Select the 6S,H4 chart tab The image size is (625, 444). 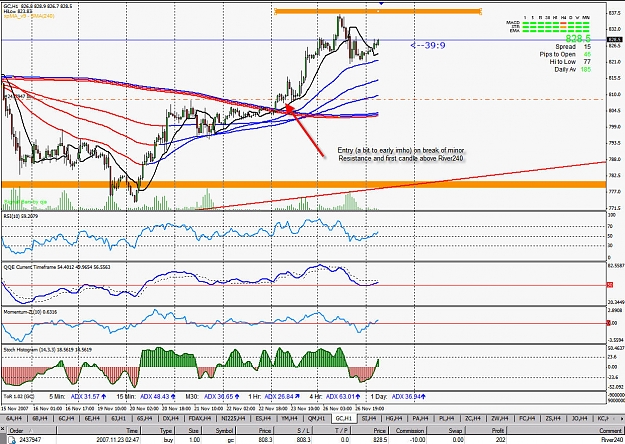coord(144,418)
